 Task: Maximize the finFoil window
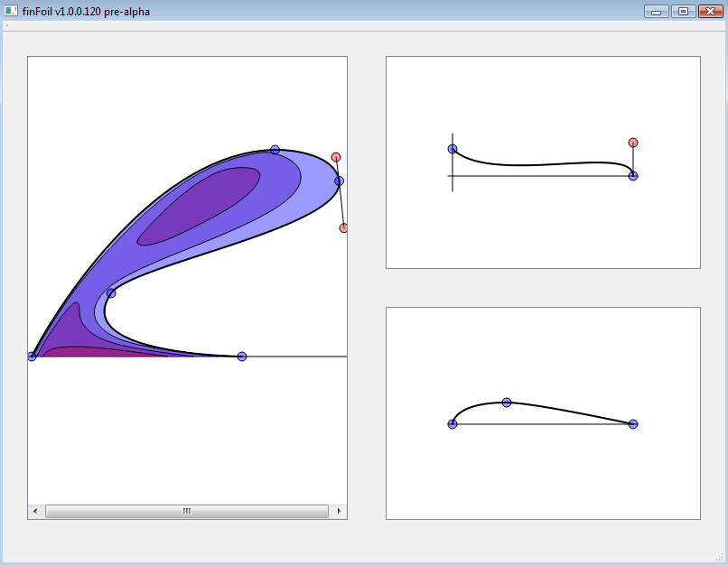[684, 11]
